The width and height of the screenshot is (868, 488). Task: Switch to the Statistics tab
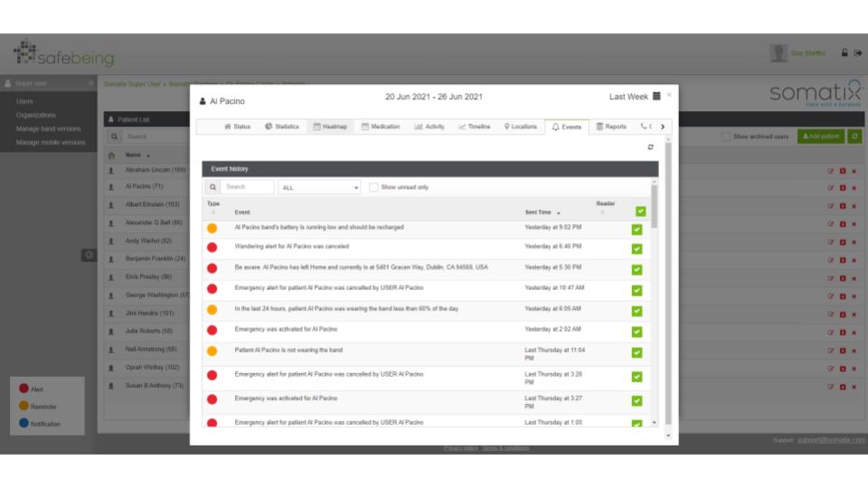click(282, 127)
